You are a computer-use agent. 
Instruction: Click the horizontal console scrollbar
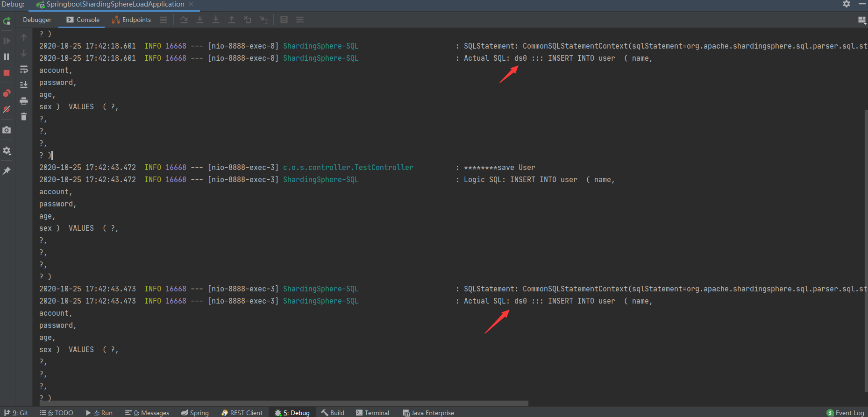pyautogui.click(x=284, y=403)
